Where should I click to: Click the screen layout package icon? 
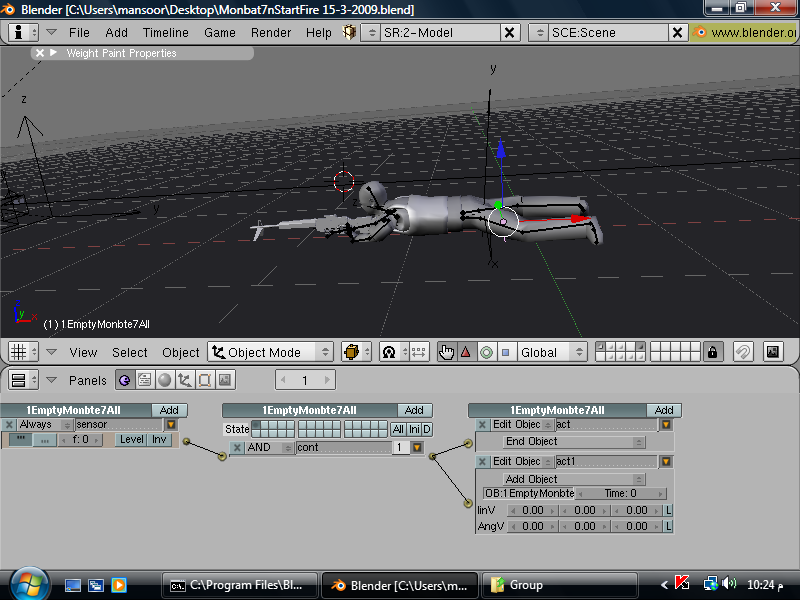pos(349,33)
